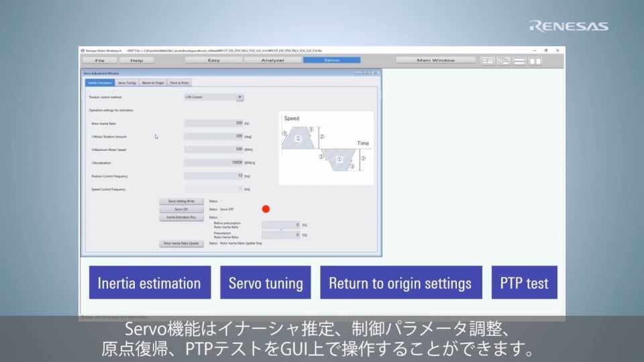Select the Servo mode button
This screenshot has height=362, width=644.
332,60
